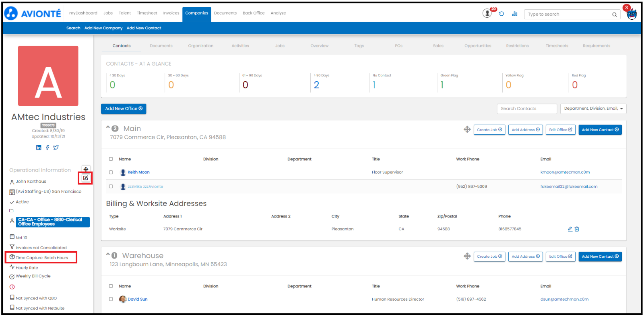This screenshot has width=644, height=316.
Task: Collapse the Main office section
Action: [108, 127]
